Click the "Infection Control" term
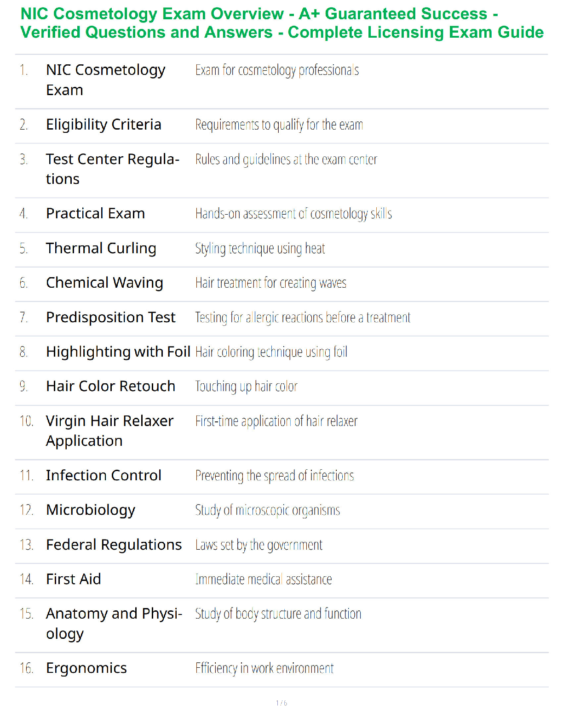This screenshot has width=563, height=728. (x=103, y=475)
